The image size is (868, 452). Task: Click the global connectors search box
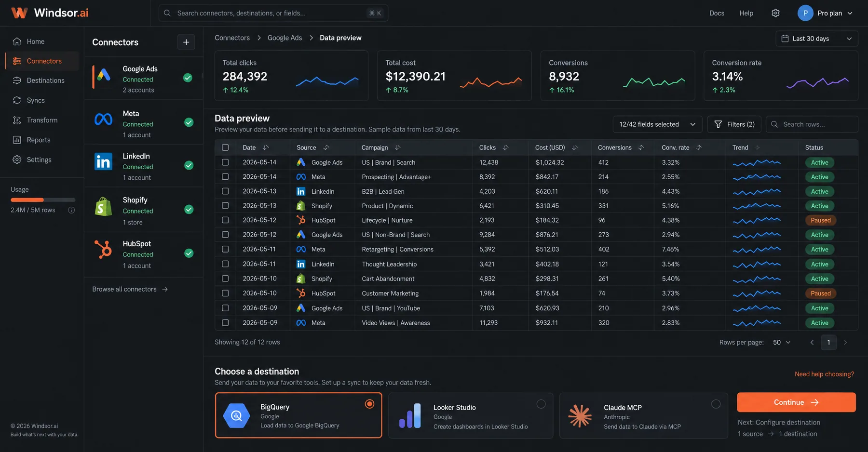click(x=273, y=13)
